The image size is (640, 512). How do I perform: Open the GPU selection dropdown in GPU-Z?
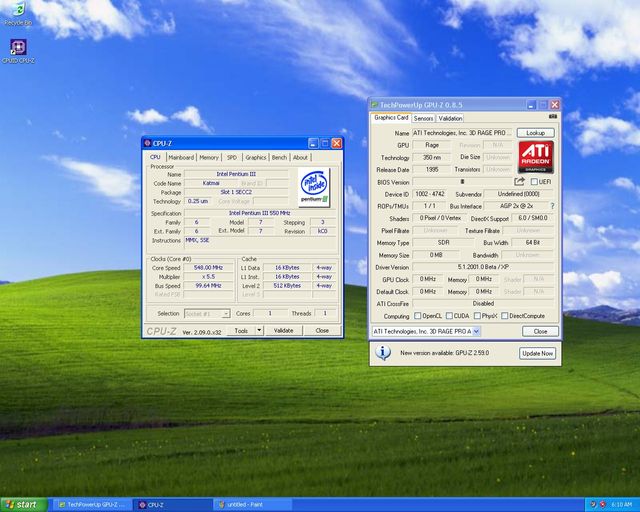[476, 332]
